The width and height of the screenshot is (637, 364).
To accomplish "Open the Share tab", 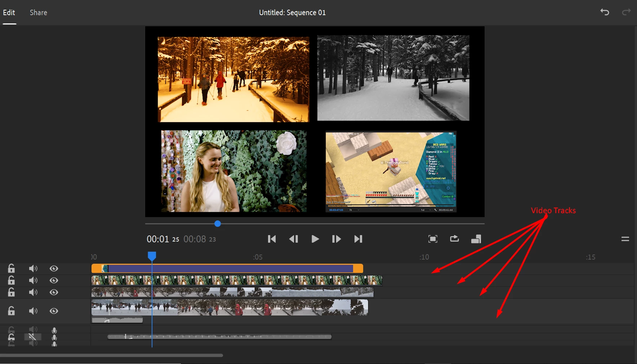I will coord(39,13).
